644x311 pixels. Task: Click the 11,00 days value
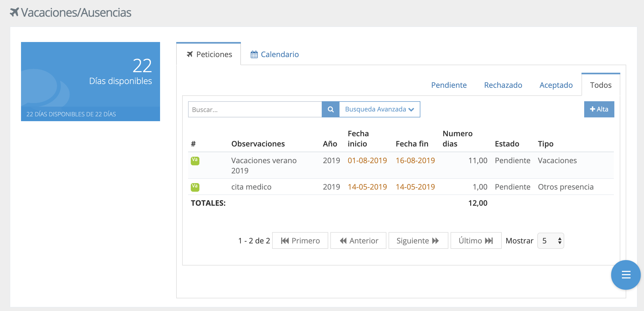point(478,161)
